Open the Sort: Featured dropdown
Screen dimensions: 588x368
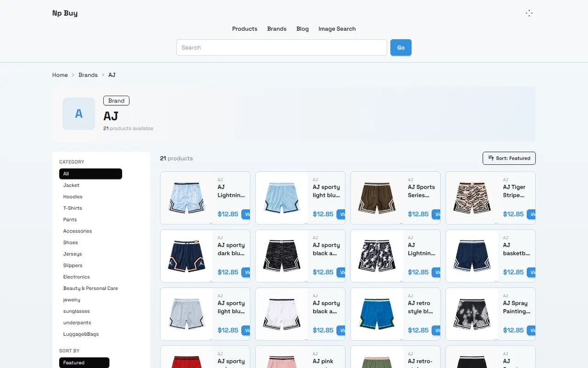coord(509,158)
